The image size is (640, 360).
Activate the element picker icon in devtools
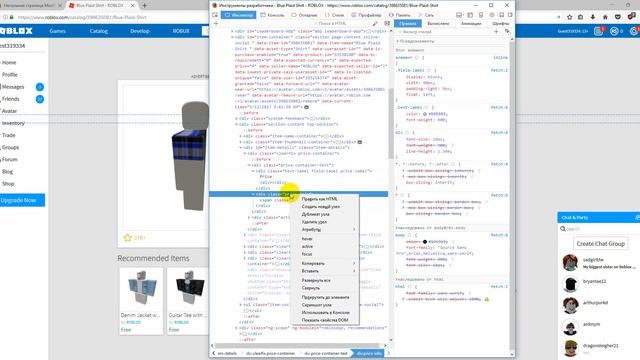click(215, 15)
